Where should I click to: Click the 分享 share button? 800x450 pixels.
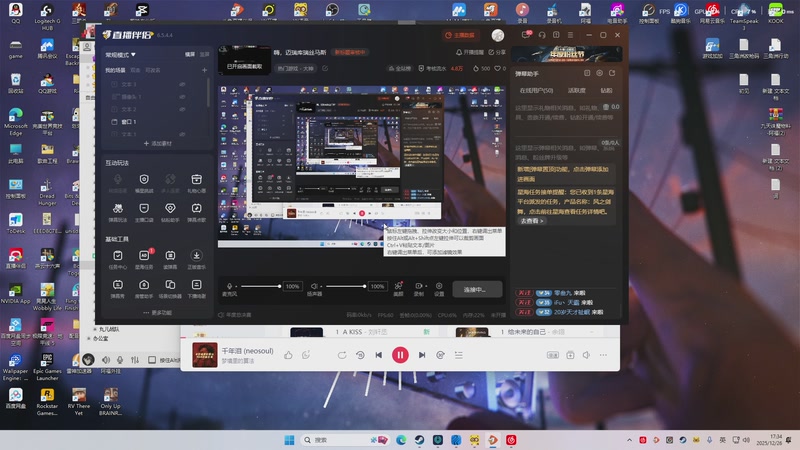tap(497, 52)
